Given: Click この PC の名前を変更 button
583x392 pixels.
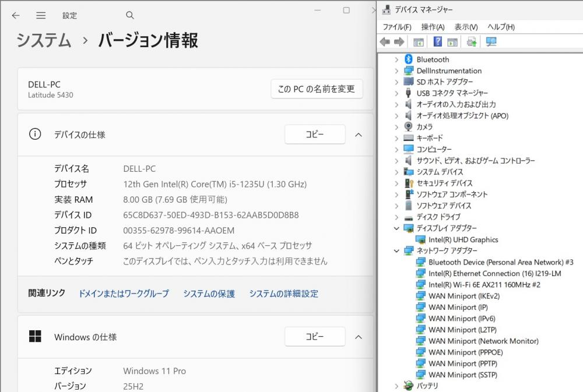Looking at the screenshot, I should pyautogui.click(x=317, y=89).
